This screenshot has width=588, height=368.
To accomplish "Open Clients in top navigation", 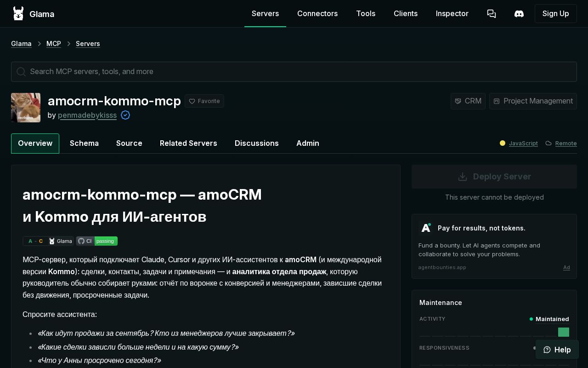I will point(406,14).
